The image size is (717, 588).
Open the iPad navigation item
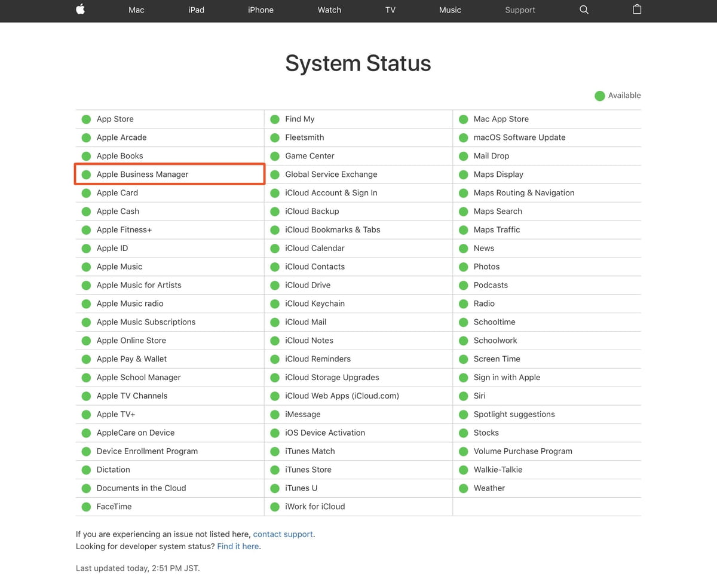(196, 10)
